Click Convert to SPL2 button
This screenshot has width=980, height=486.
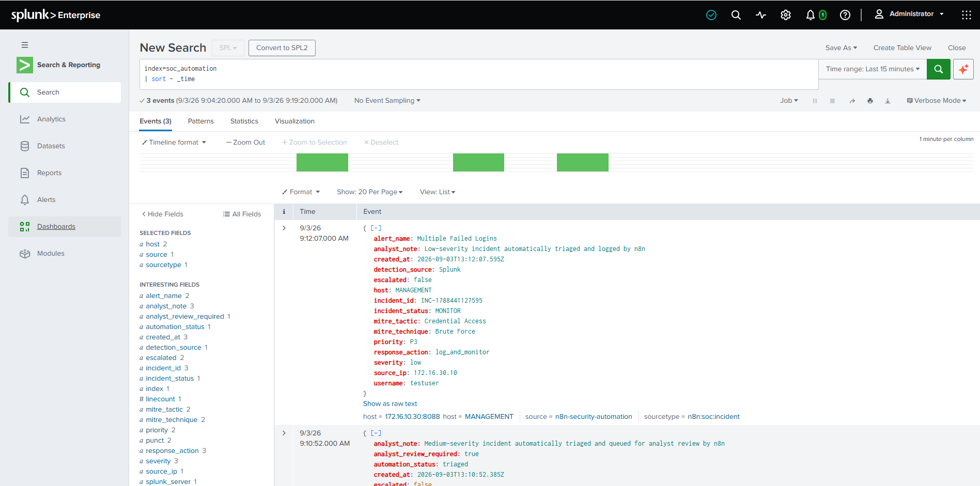(x=282, y=48)
